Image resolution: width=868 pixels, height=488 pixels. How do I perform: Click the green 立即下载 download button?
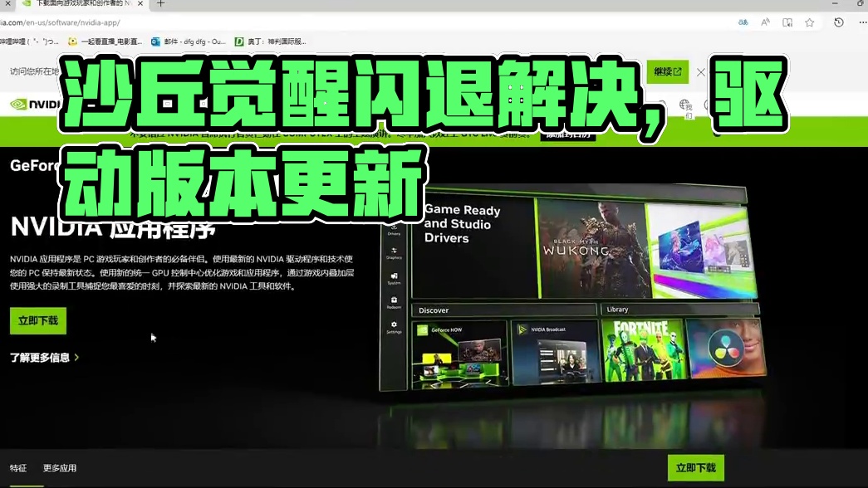37,320
